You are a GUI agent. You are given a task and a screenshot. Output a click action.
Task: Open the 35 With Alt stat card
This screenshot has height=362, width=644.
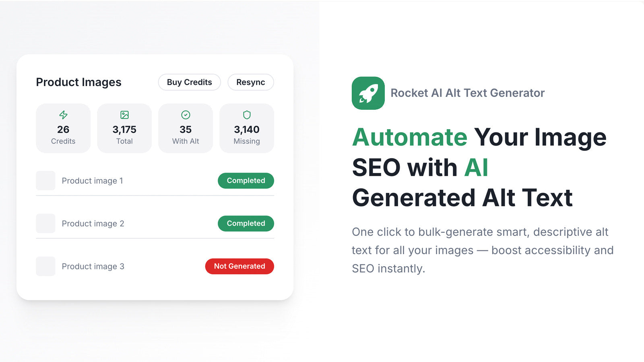[x=186, y=128]
